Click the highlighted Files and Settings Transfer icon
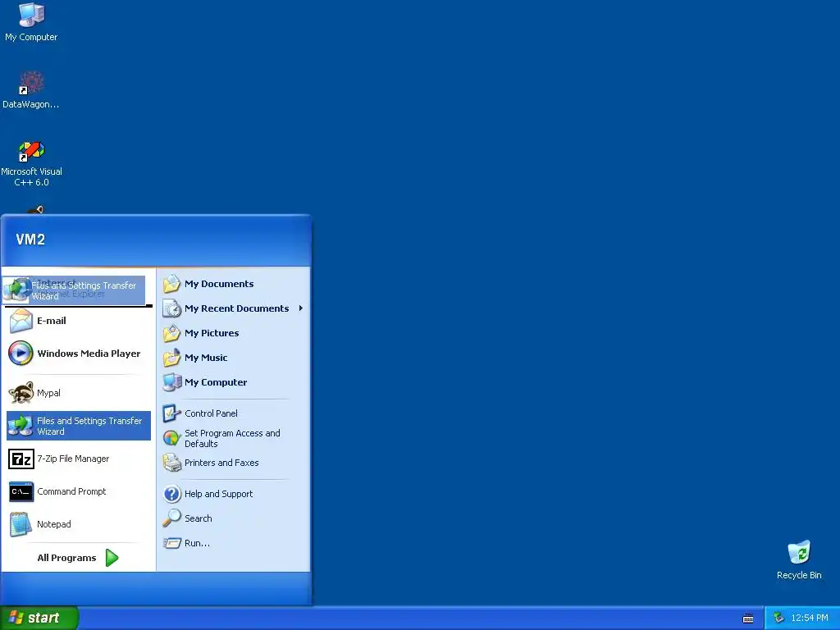 (21, 426)
